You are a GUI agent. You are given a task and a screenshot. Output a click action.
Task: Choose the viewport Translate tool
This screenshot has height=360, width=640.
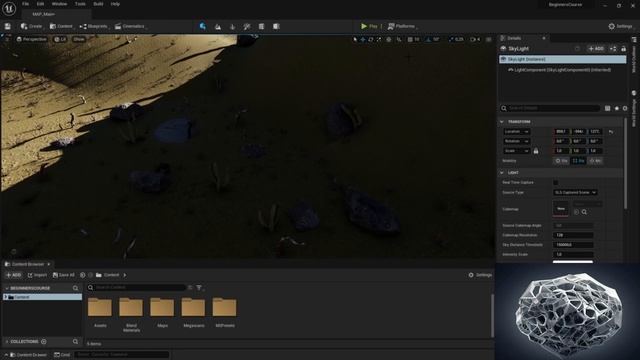click(363, 40)
